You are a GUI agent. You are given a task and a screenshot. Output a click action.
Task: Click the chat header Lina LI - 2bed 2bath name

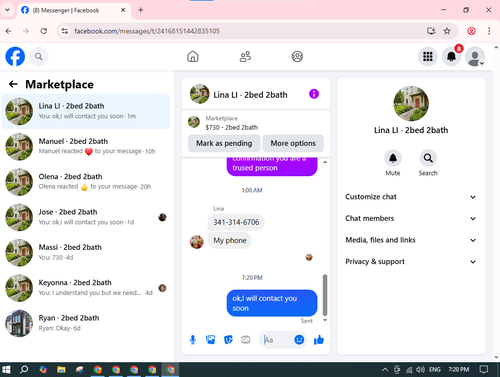[250, 95]
